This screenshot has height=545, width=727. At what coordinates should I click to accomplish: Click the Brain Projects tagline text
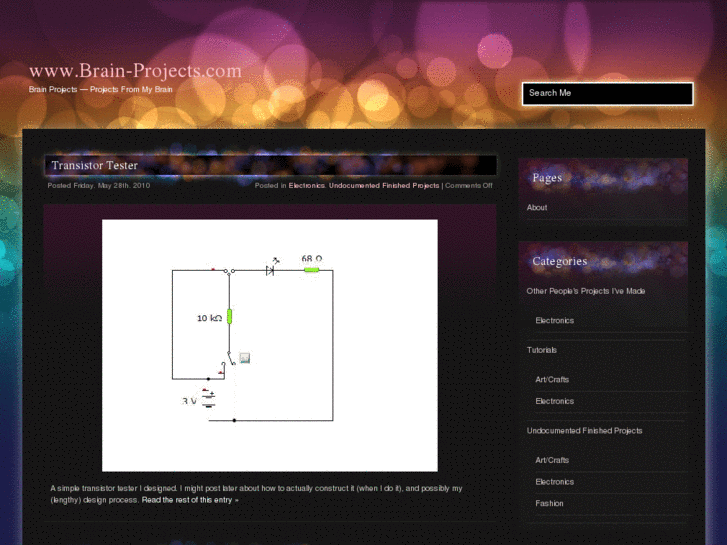(101, 90)
